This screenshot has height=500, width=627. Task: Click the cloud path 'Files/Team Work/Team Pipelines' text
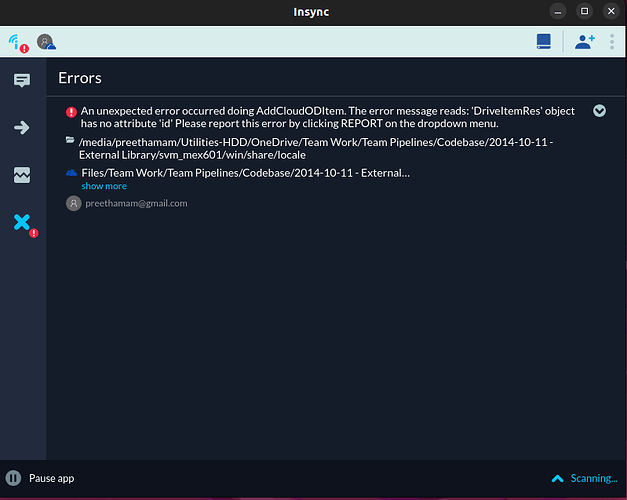[246, 173]
